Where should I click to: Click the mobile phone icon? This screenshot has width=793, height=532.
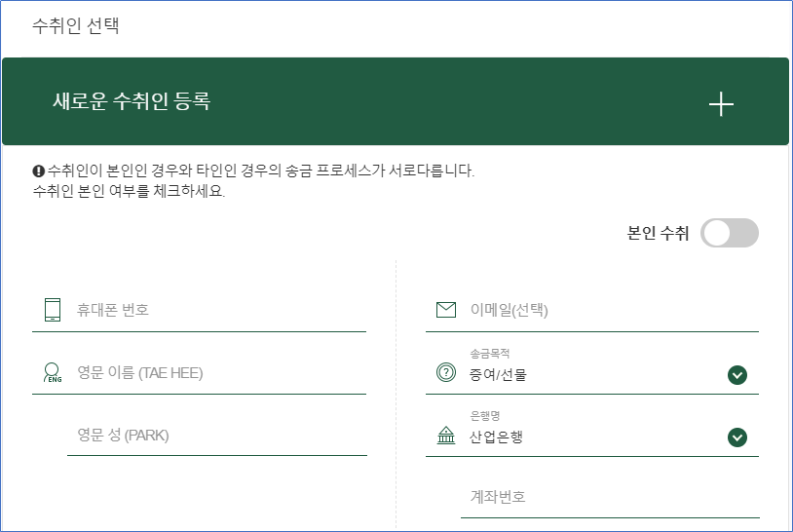(53, 310)
